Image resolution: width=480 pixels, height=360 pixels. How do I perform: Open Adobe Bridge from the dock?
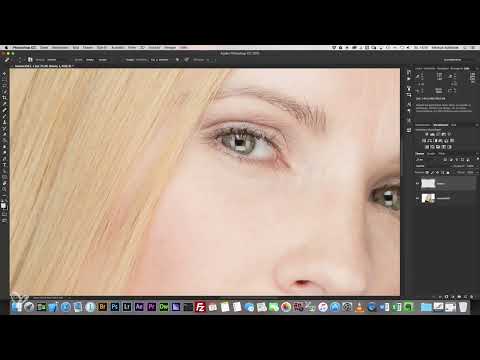(102, 307)
